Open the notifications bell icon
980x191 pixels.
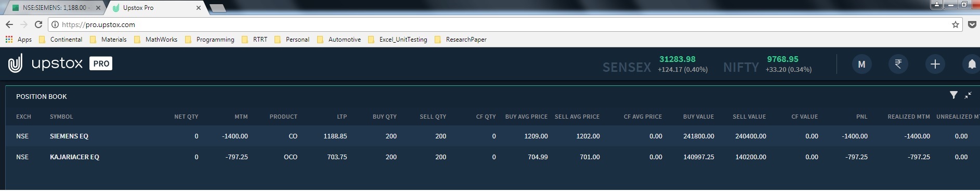pyautogui.click(x=971, y=64)
